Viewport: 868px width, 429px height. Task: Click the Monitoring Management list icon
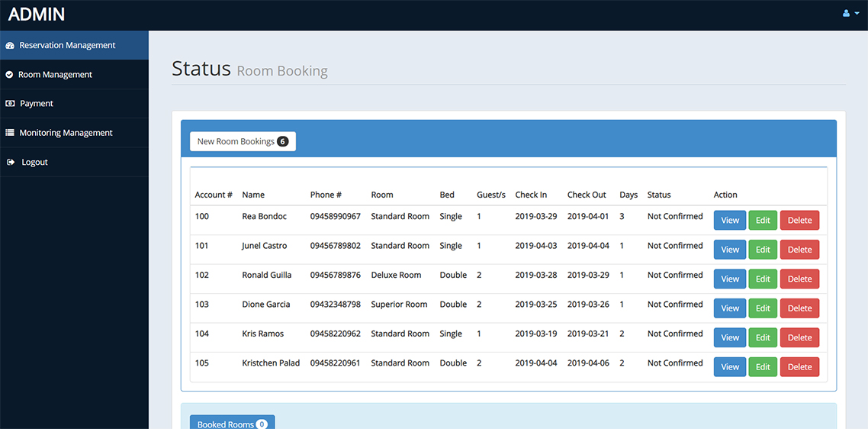(9, 133)
